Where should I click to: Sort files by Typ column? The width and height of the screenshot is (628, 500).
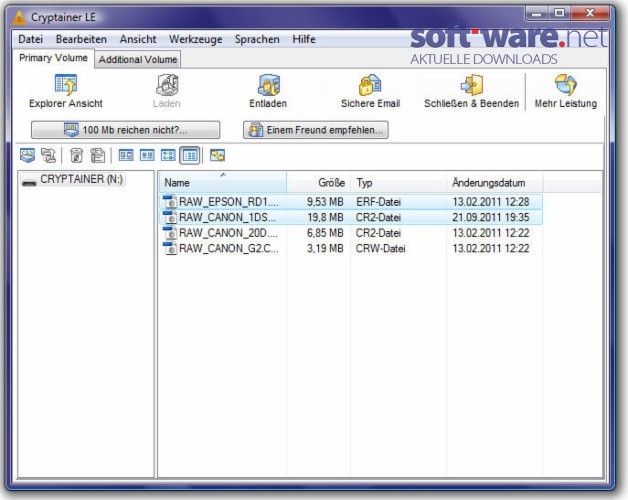[399, 183]
